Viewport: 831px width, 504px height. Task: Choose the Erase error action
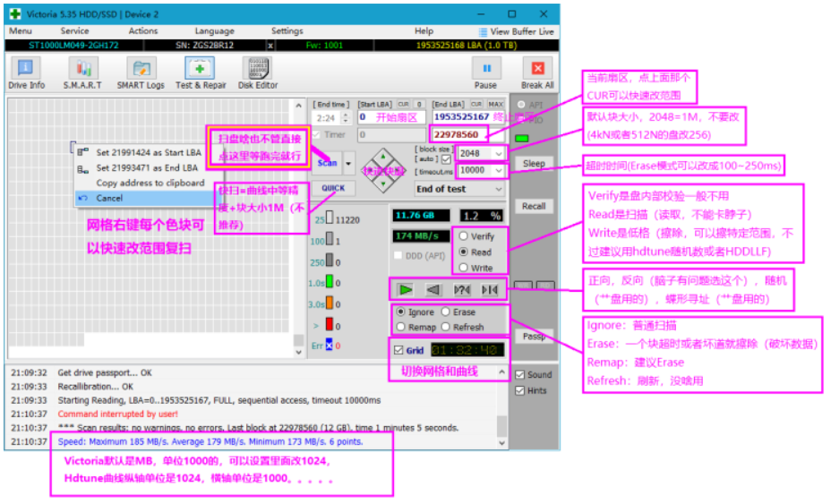(x=446, y=312)
